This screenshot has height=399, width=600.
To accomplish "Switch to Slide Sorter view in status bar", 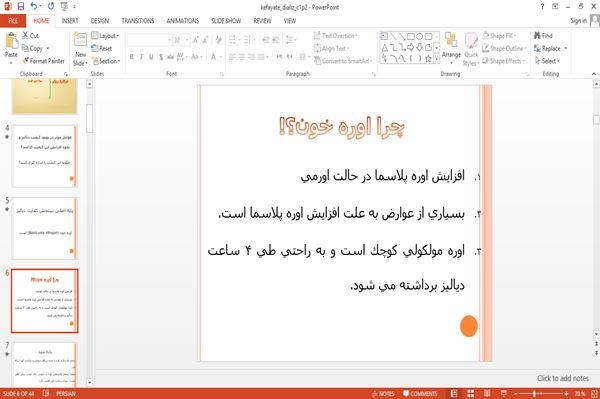I will click(x=471, y=394).
